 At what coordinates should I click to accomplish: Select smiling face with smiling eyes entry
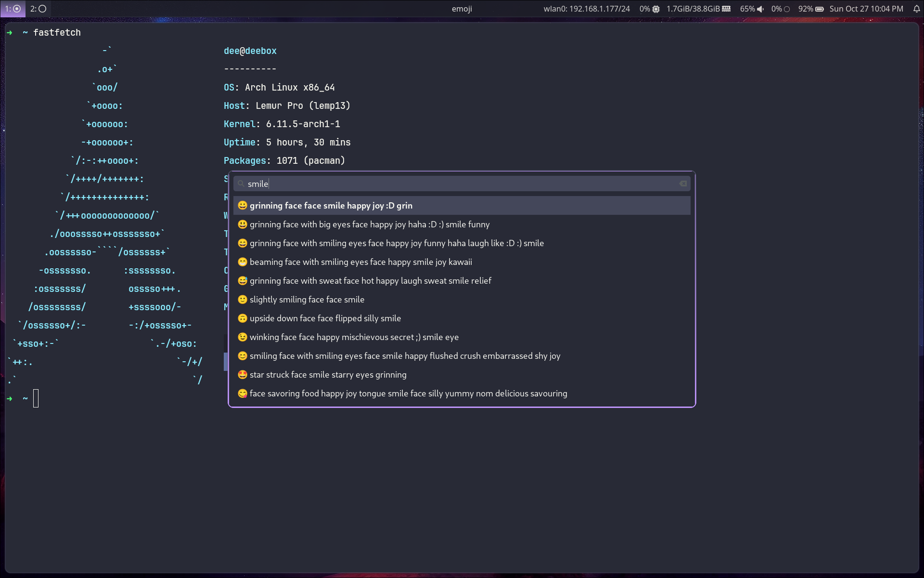click(x=405, y=356)
